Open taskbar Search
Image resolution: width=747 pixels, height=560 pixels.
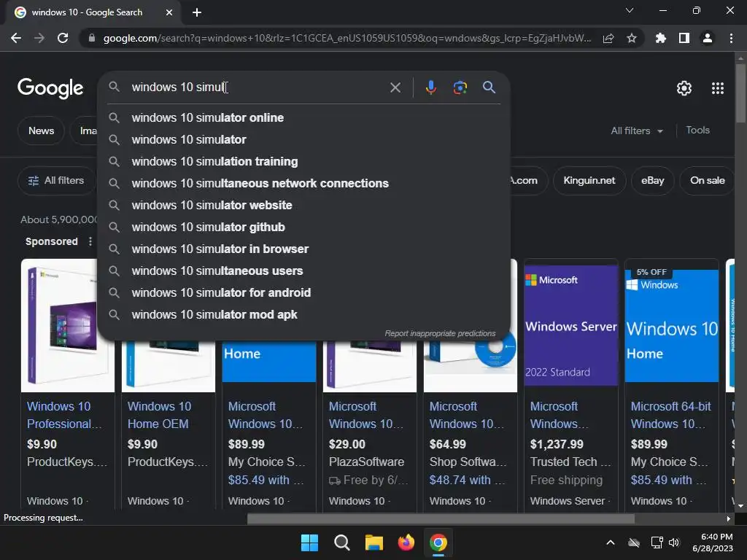coord(342,542)
